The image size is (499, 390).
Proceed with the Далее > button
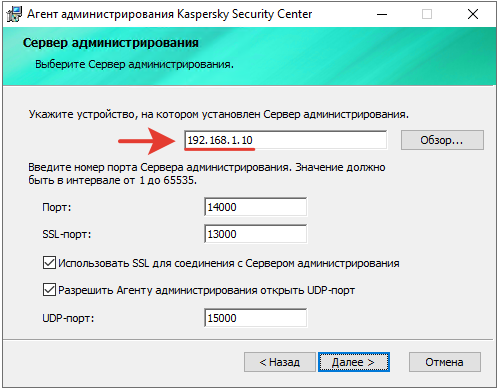tap(354, 362)
